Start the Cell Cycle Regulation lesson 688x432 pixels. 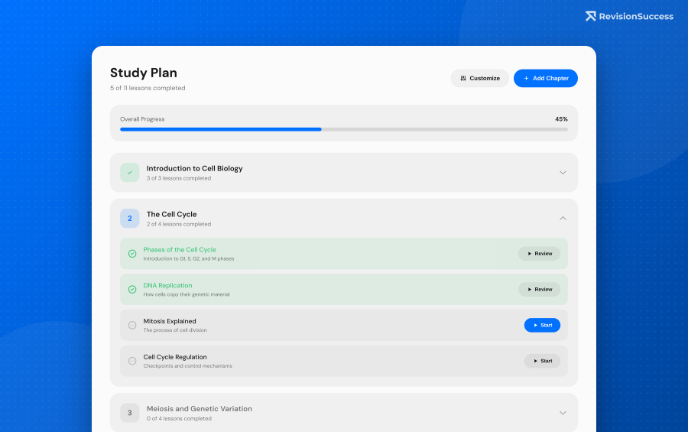(542, 361)
